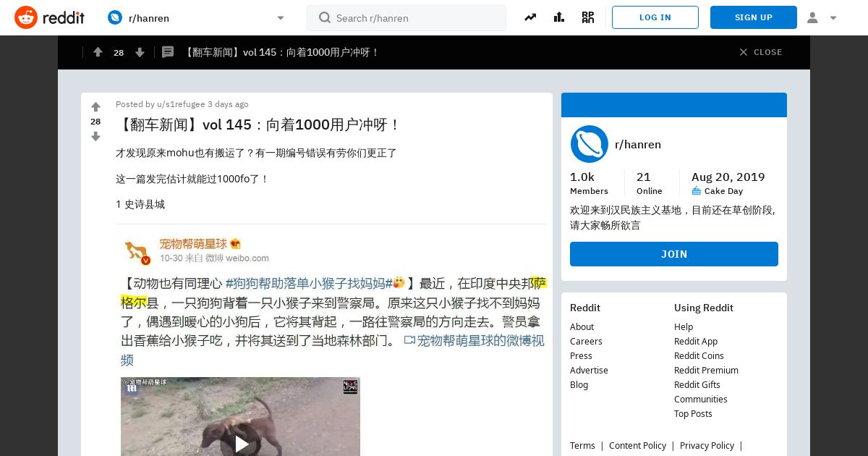
Task: Open the Reddit Gifts link
Action: 697,385
